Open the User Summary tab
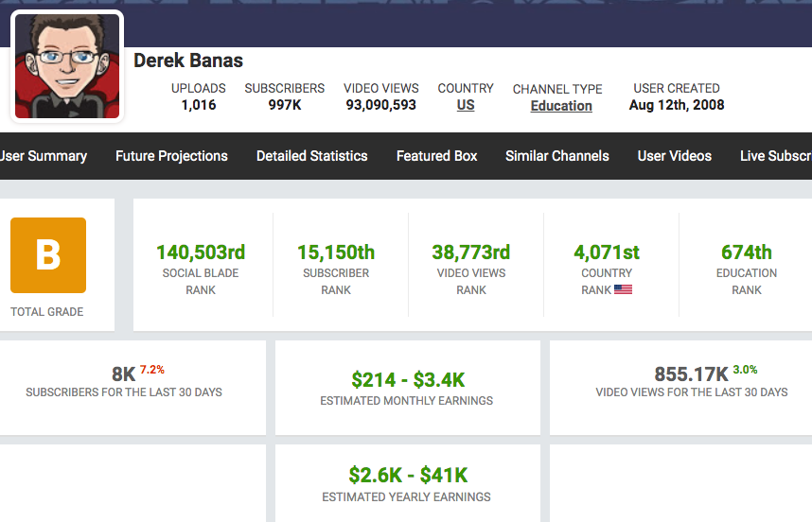Viewport: 812px width, 522px height. tap(43, 156)
